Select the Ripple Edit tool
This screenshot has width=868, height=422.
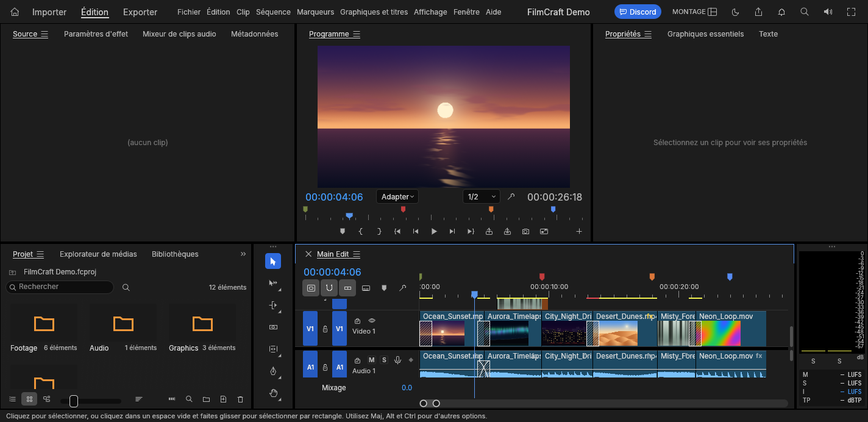273,306
